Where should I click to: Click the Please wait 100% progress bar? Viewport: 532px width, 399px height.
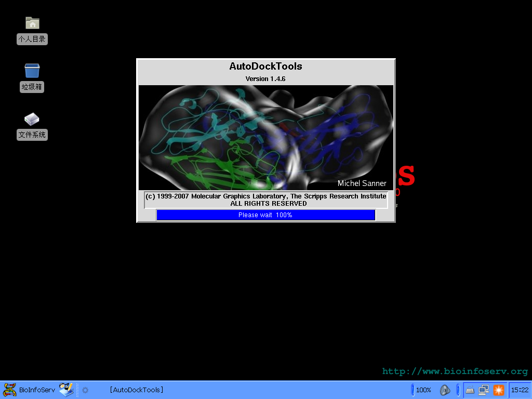pyautogui.click(x=265, y=215)
